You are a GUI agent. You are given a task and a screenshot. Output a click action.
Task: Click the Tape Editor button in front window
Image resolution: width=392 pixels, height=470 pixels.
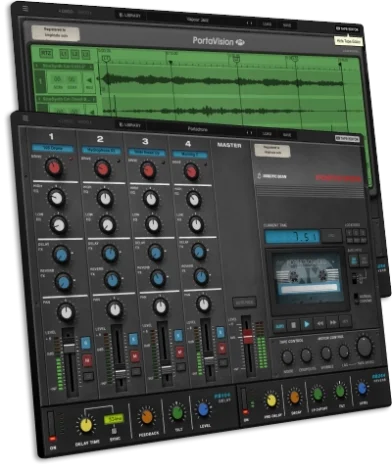[x=347, y=139]
